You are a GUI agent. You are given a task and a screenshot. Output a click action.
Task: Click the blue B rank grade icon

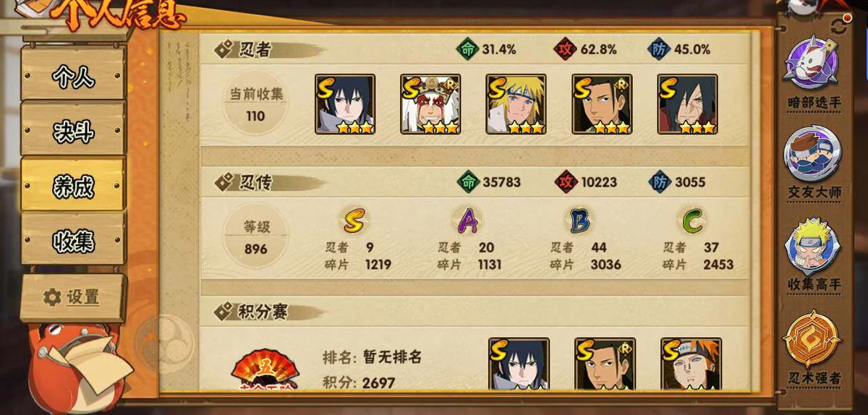tap(579, 221)
